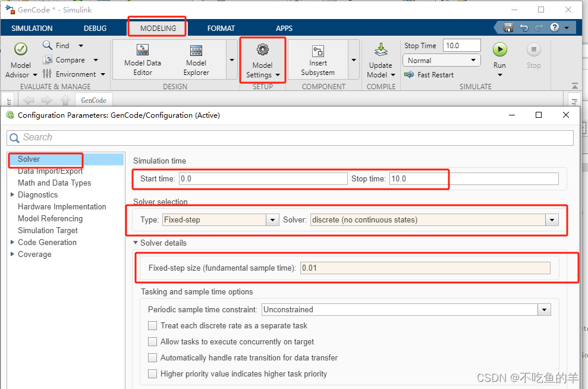Collapse the toolstrip with the corner arrow
This screenshot has height=389, width=588.
click(575, 86)
